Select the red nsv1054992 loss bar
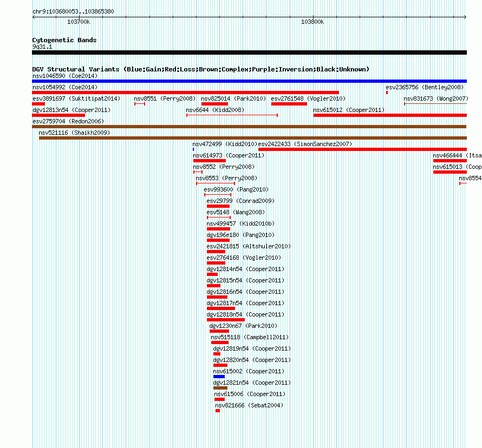This screenshot has height=448, width=482. coord(185,93)
